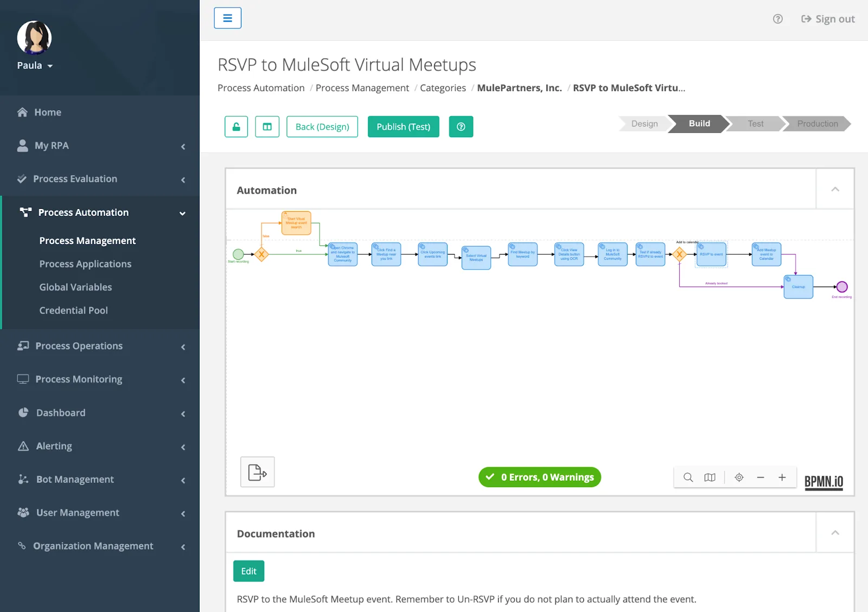Viewport: 868px width, 612px height.
Task: Select the Test if already RSVPd task
Action: point(650,254)
